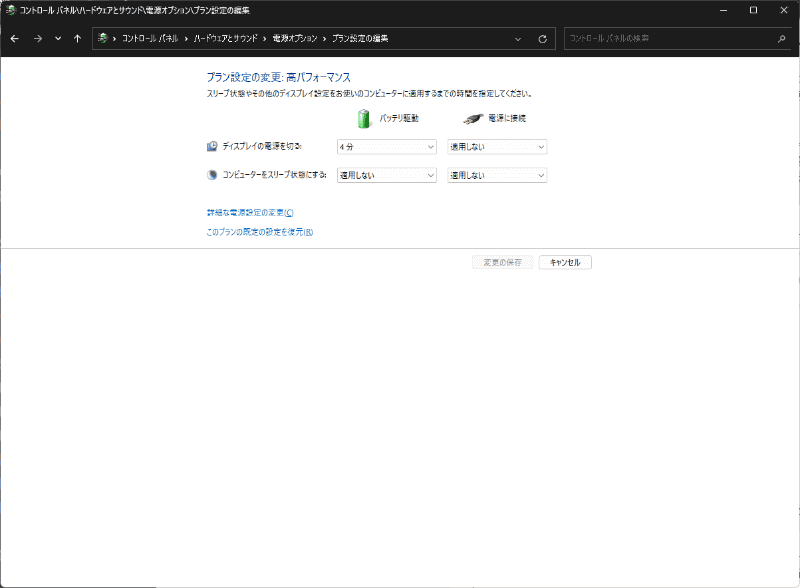Image resolution: width=800 pixels, height=588 pixels.
Task: Click the back navigation arrow
Action: pos(14,38)
